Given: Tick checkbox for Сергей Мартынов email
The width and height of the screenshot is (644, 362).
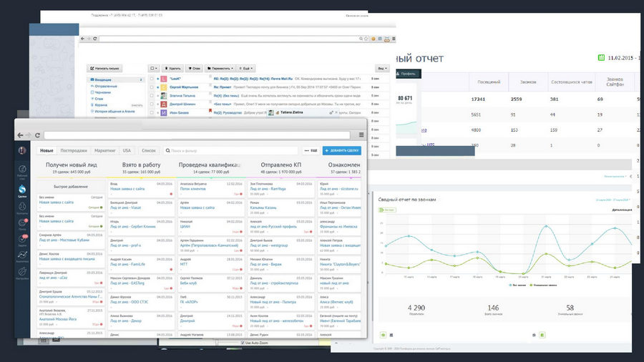Looking at the screenshot, I should tap(152, 87).
